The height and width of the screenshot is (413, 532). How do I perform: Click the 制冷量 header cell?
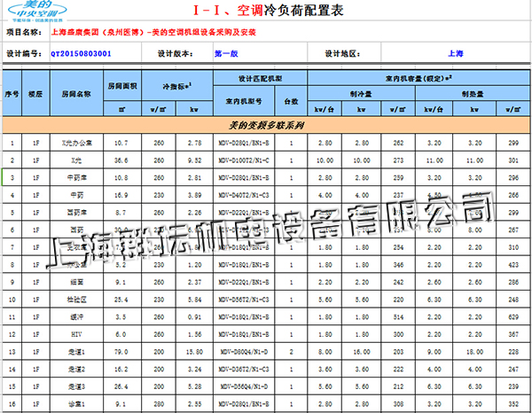click(362, 94)
